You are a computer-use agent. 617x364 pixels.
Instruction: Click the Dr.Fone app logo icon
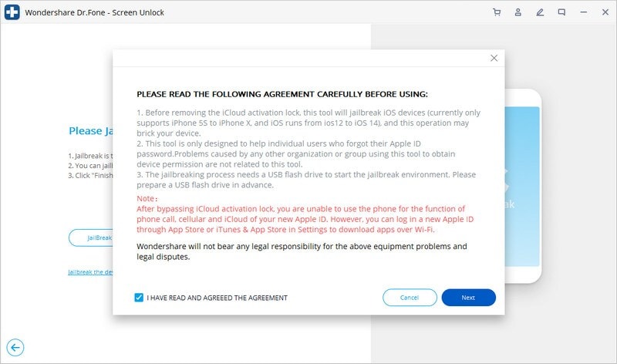12,12
